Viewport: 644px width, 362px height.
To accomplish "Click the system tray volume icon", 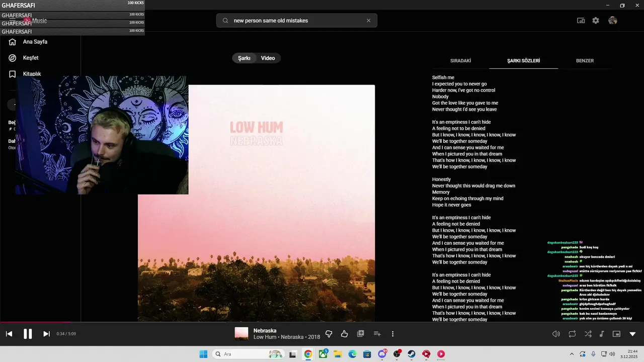I will (x=612, y=354).
